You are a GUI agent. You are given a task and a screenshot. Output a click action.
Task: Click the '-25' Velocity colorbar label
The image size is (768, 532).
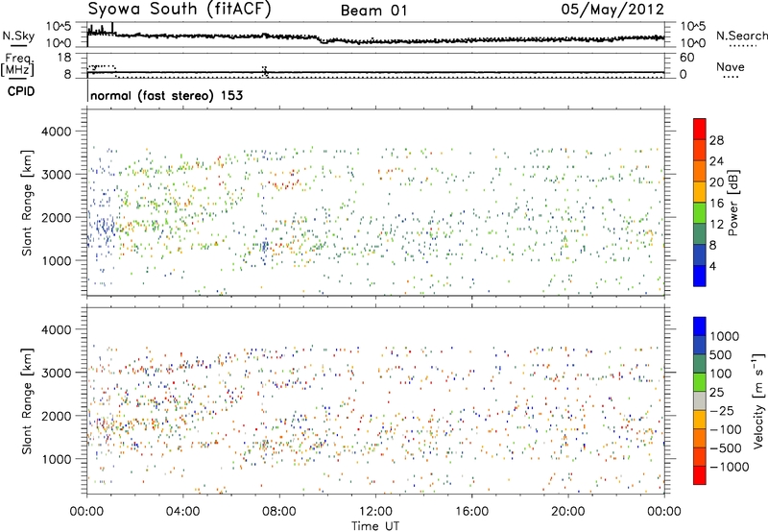click(x=722, y=410)
